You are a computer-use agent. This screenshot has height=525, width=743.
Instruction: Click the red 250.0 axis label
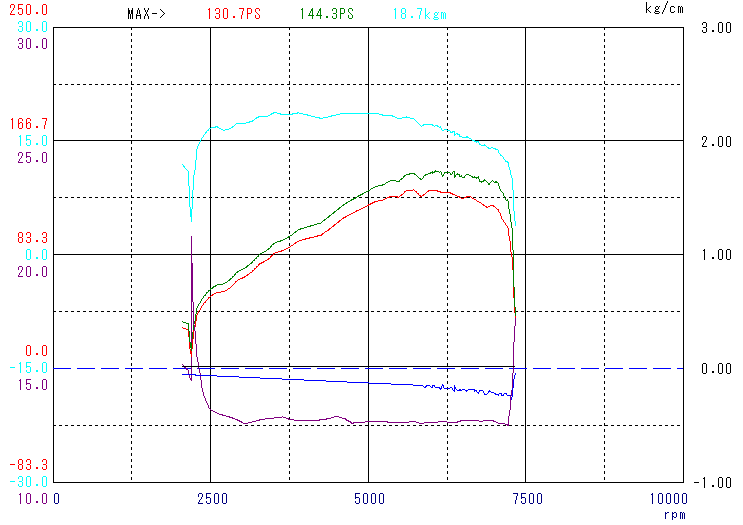pyautogui.click(x=28, y=9)
